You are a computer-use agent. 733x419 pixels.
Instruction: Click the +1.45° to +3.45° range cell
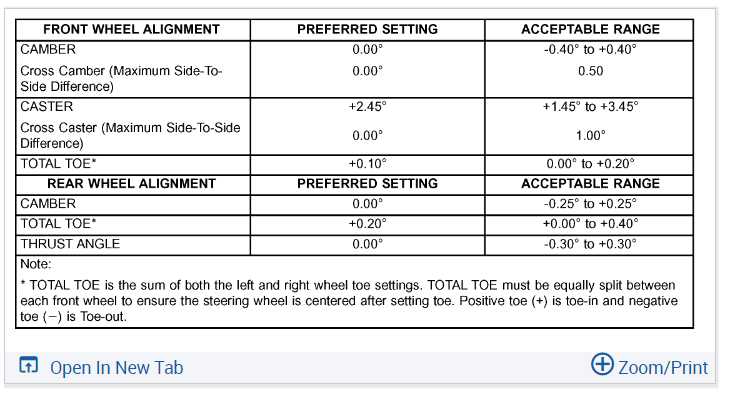pos(590,107)
